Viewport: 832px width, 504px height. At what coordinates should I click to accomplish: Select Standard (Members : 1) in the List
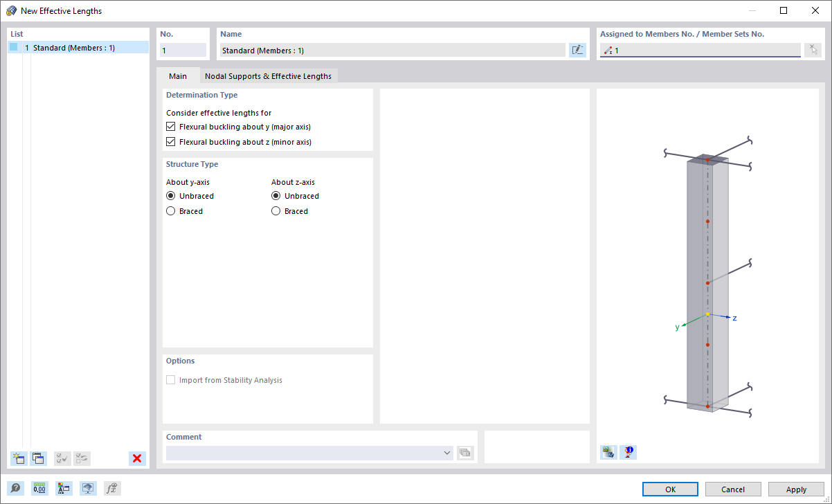click(x=78, y=46)
